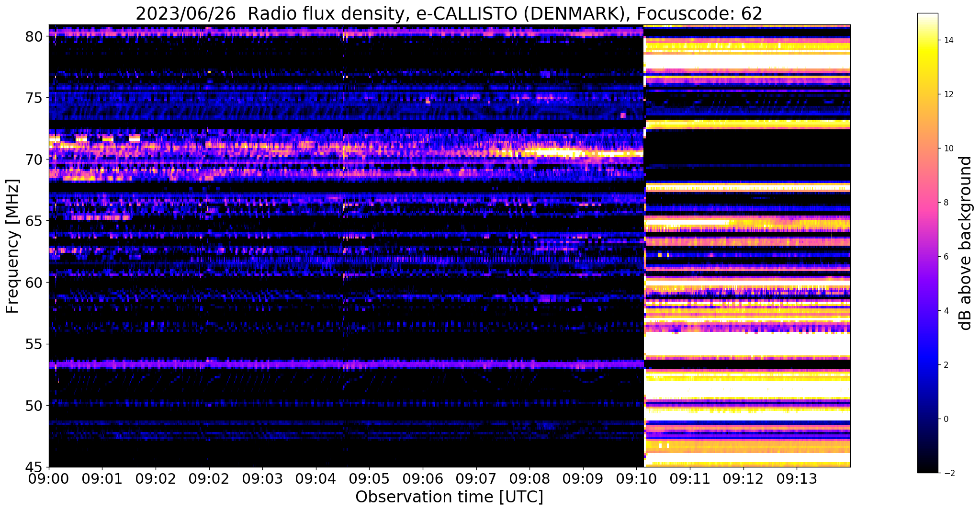Click the 09:06 time tick label

point(423,478)
